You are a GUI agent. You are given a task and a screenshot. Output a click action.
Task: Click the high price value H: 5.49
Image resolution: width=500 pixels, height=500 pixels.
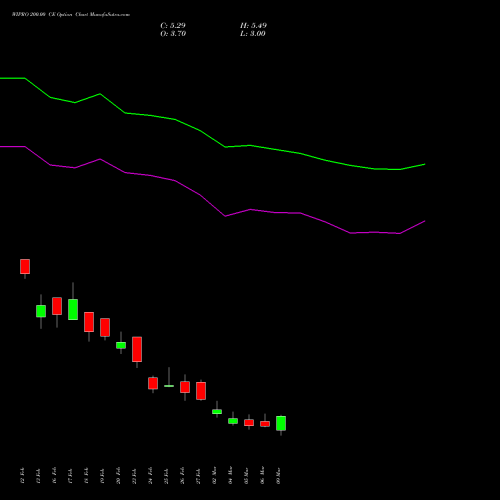tap(253, 26)
